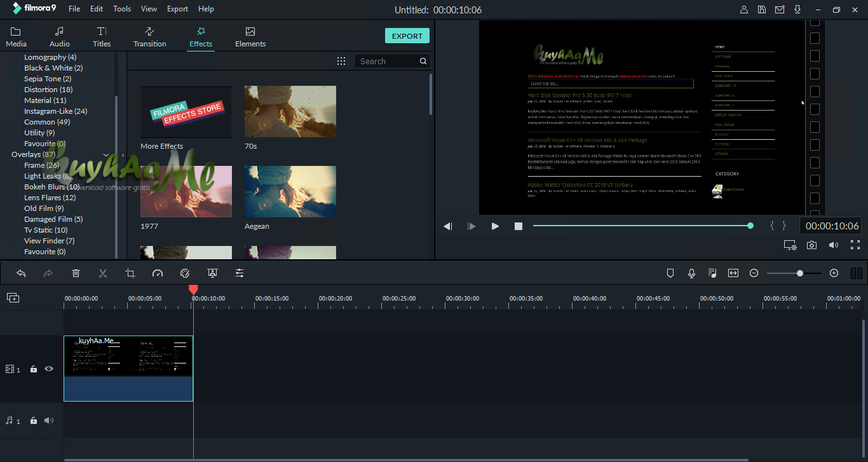Open the audio mixer
This screenshot has height=462, width=868.
click(x=712, y=273)
